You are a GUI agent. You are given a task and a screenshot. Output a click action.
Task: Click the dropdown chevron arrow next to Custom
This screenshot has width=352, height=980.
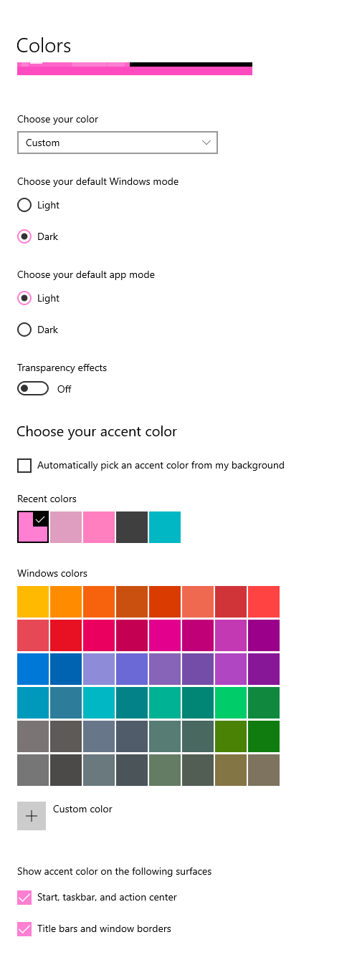[206, 143]
